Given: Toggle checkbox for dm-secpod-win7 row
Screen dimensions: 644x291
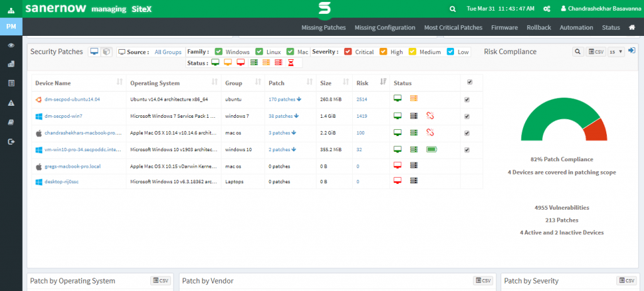Looking at the screenshot, I should click(x=467, y=117).
